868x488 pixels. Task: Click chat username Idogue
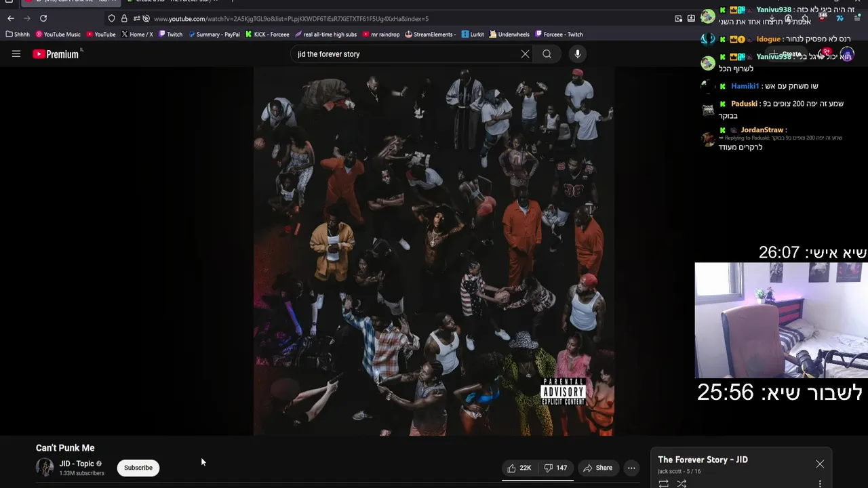768,39
